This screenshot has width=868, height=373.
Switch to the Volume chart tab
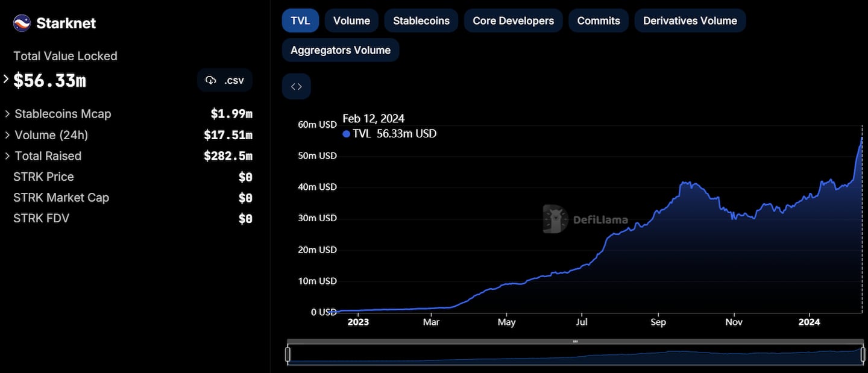coord(351,20)
